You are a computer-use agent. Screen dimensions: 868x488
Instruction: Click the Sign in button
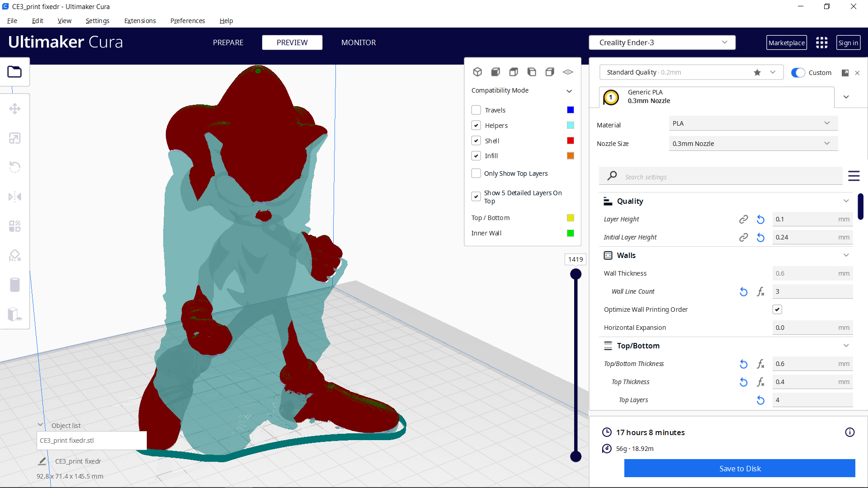point(848,42)
